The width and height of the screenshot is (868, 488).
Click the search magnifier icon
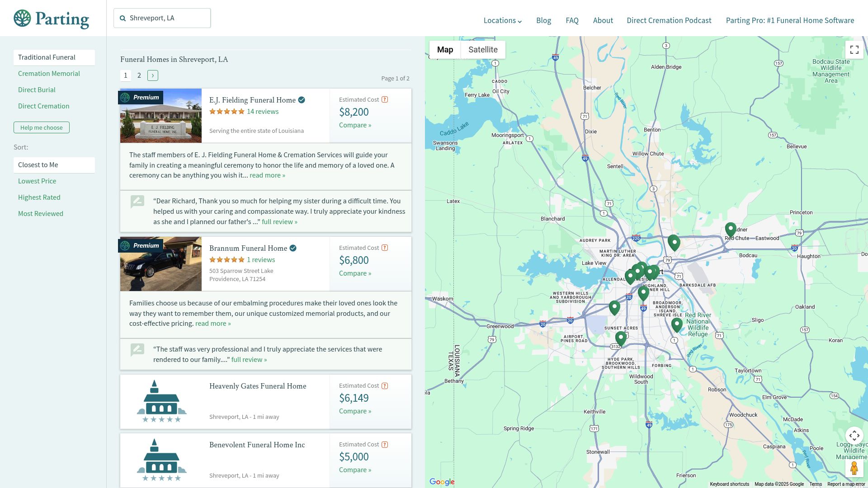point(123,18)
